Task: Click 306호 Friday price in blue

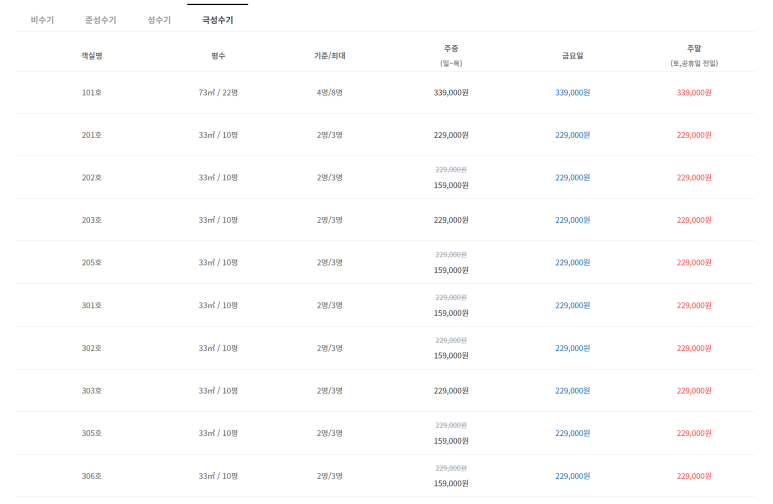Action: (x=572, y=476)
